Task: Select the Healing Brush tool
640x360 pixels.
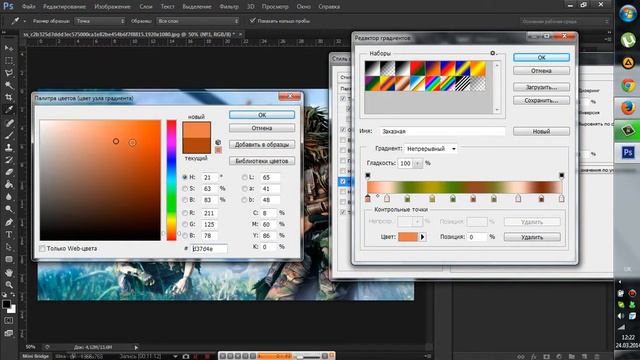Action: coord(9,123)
